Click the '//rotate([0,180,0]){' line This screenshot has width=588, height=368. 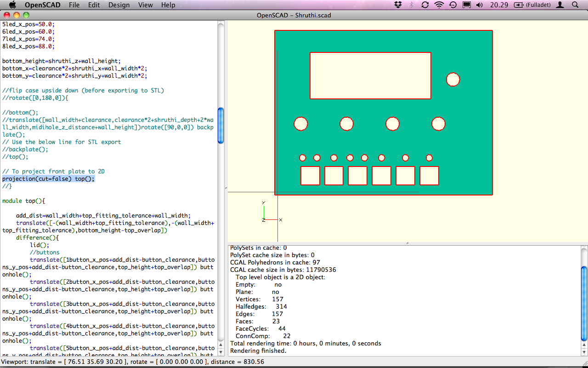35,98
